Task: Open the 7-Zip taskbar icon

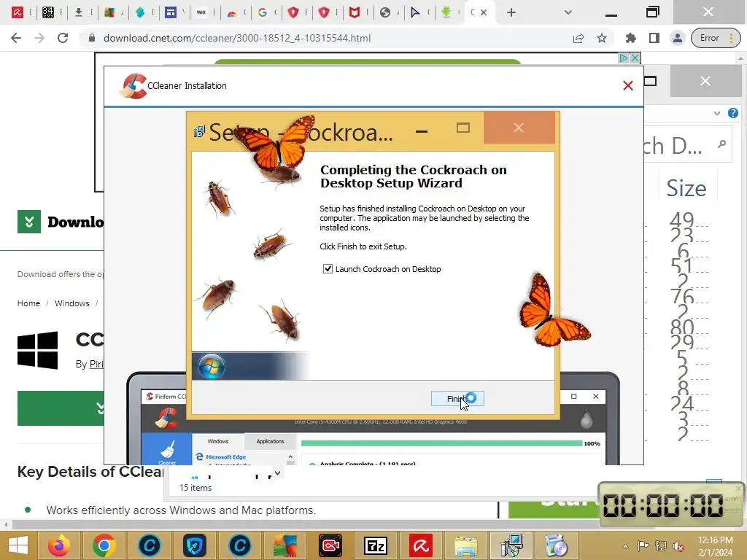Action: 376,545
